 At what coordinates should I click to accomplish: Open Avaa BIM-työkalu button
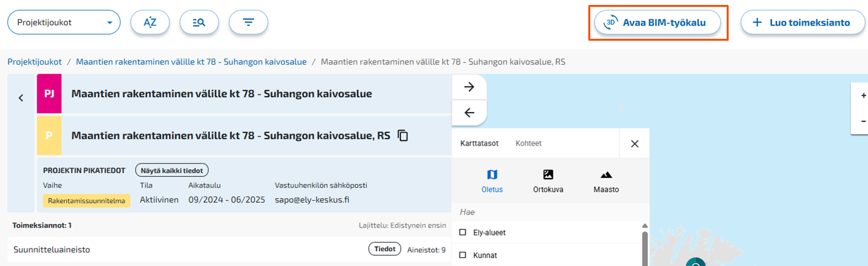pos(658,23)
